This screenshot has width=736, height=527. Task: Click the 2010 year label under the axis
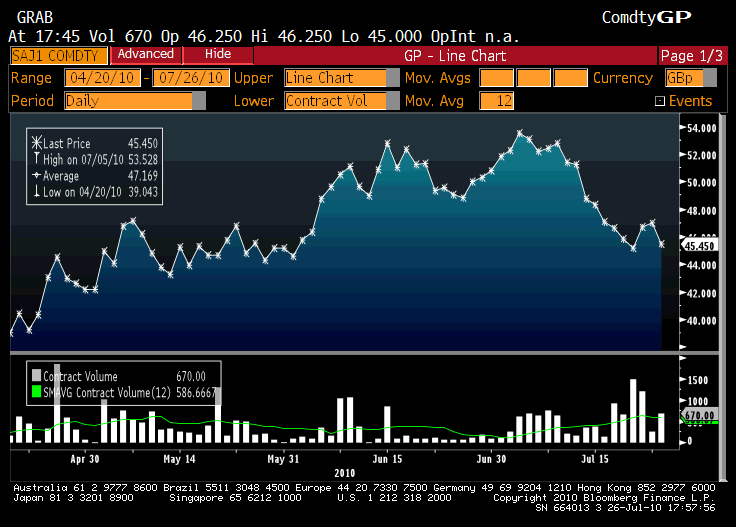coord(345,473)
